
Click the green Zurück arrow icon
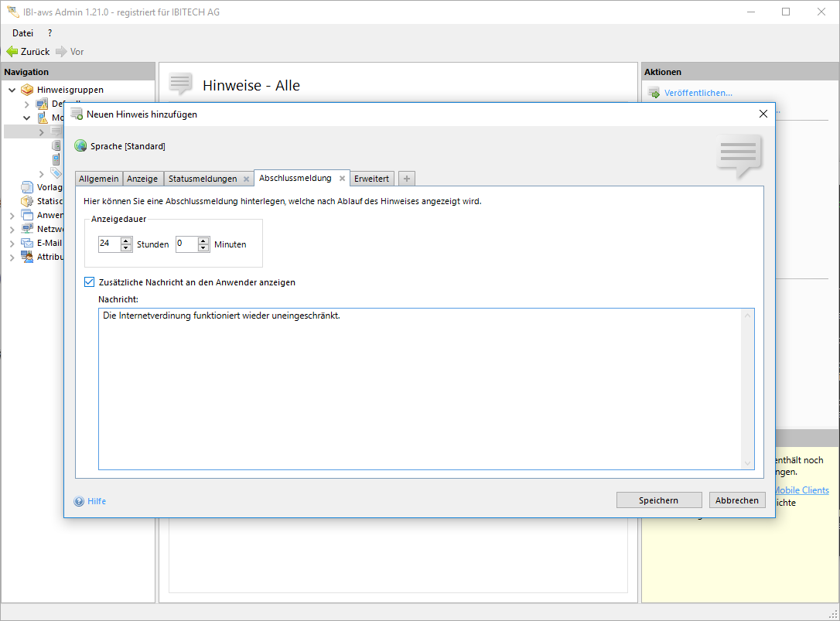coord(12,52)
